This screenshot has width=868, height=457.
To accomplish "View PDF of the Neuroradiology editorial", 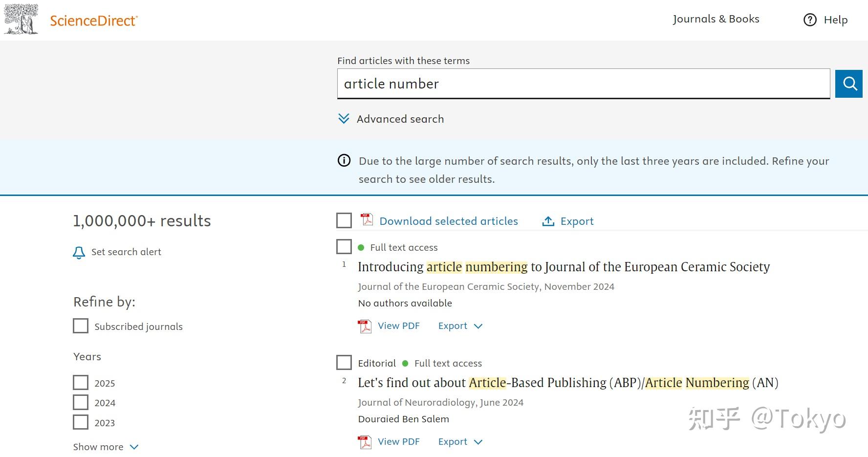I will tap(399, 442).
